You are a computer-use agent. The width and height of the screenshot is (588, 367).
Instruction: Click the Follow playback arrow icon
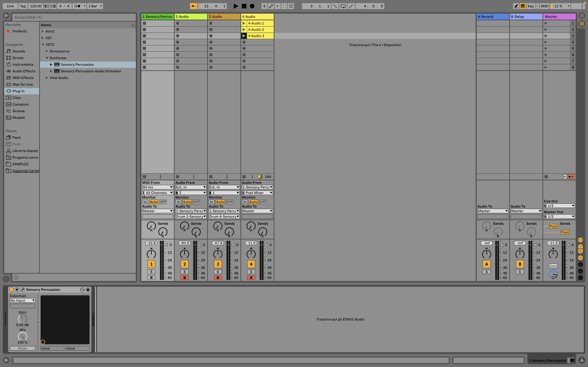[x=193, y=6]
